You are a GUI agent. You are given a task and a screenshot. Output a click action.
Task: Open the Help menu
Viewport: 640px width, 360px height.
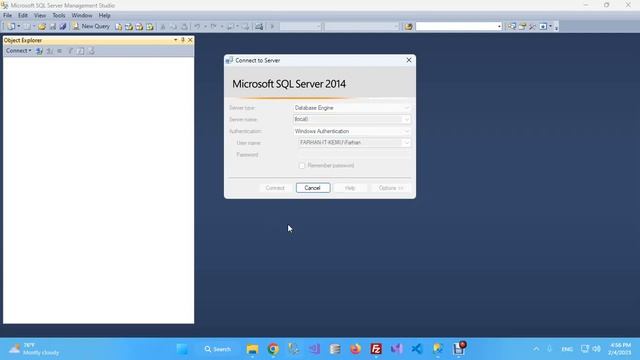104,15
